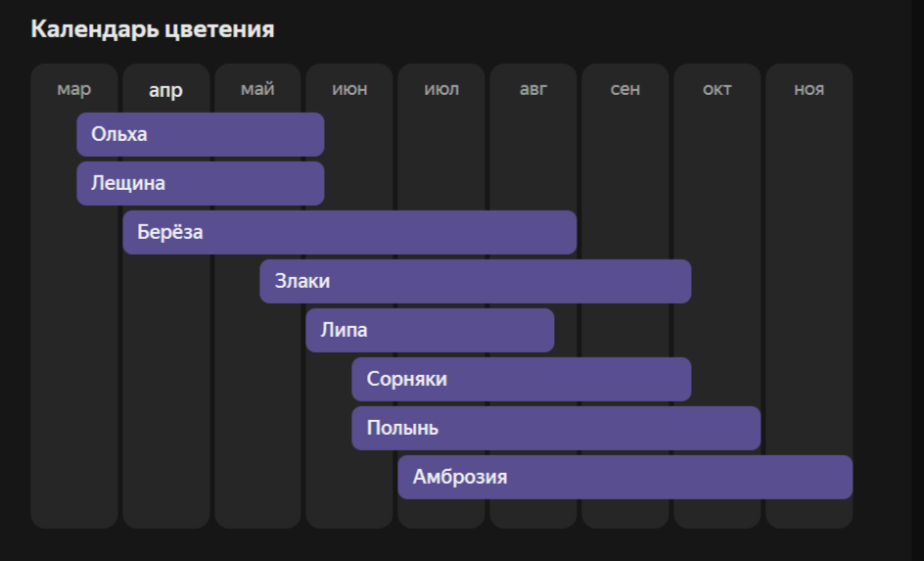Choose the окт month column header
This screenshot has width=924, height=561.
(717, 90)
